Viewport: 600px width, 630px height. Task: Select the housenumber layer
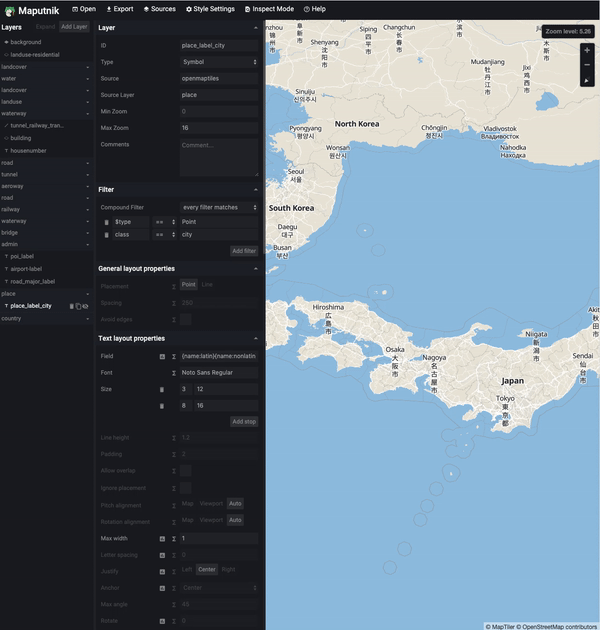[x=46, y=151]
